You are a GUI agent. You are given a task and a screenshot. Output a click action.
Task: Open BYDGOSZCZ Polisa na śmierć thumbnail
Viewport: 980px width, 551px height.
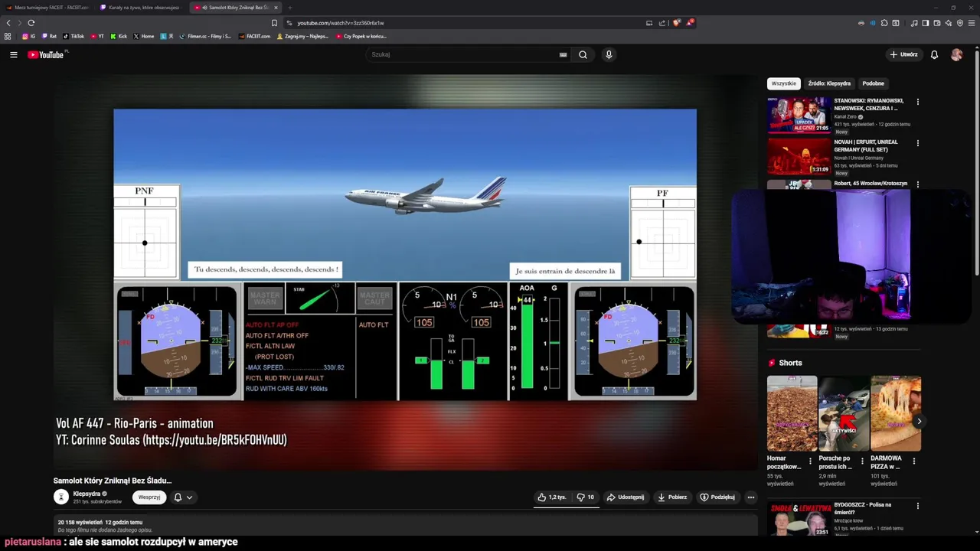point(799,520)
